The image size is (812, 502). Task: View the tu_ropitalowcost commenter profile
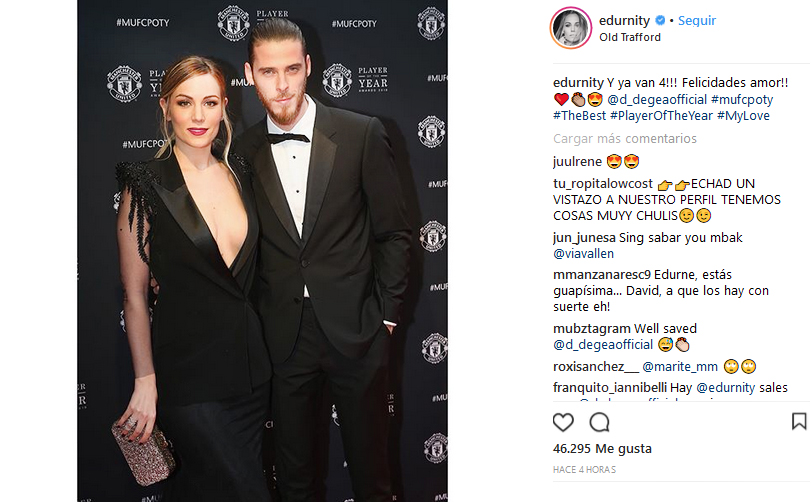tap(602, 183)
